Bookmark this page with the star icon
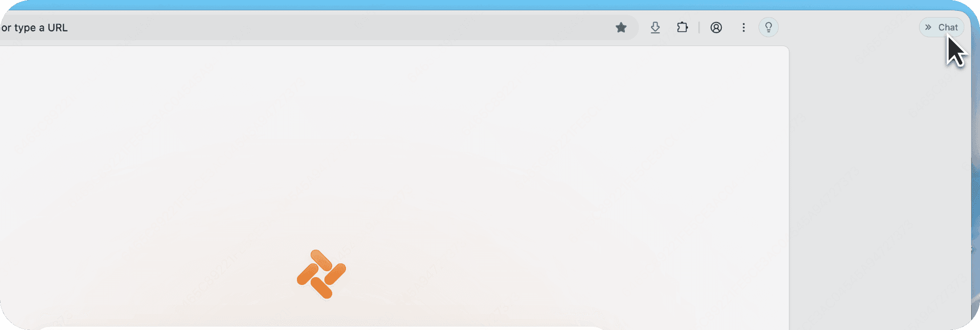Image resolution: width=980 pixels, height=330 pixels. point(621,27)
